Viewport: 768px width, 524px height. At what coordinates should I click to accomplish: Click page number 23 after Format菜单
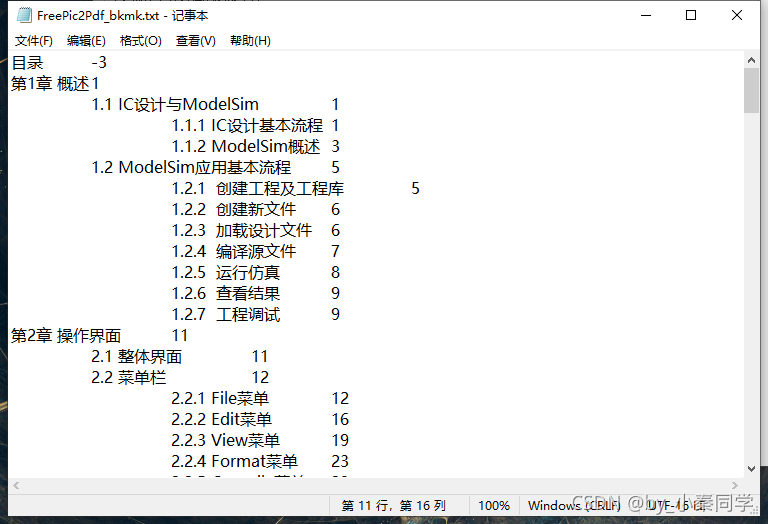[x=340, y=461]
